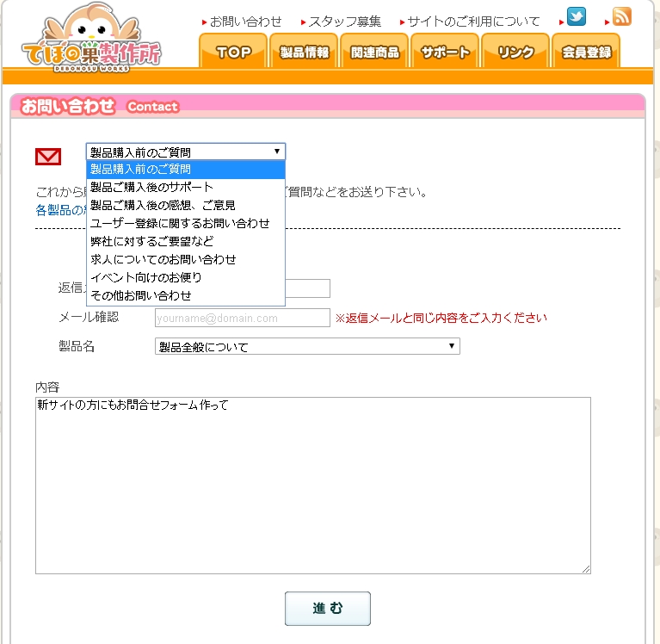Open the サイトのご利用について link
The height and width of the screenshot is (644, 660).
tap(473, 22)
